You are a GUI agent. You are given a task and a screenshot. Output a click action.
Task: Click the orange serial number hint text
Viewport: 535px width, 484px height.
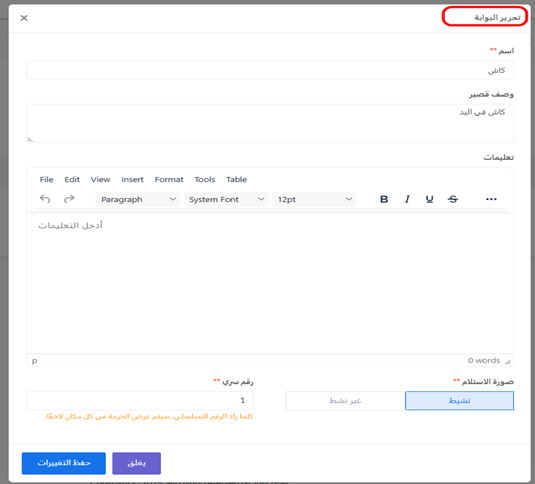pyautogui.click(x=149, y=416)
